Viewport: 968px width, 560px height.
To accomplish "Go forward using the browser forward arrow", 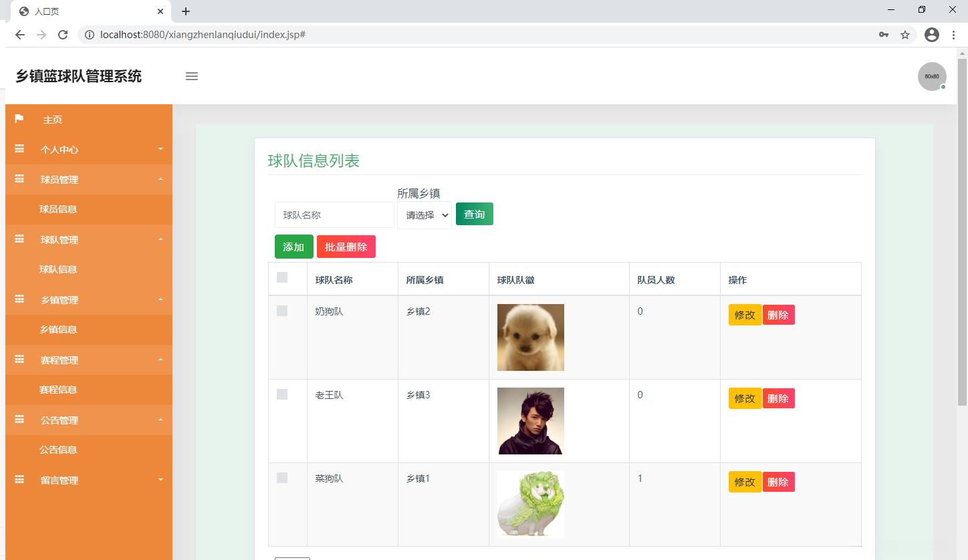I will click(41, 35).
